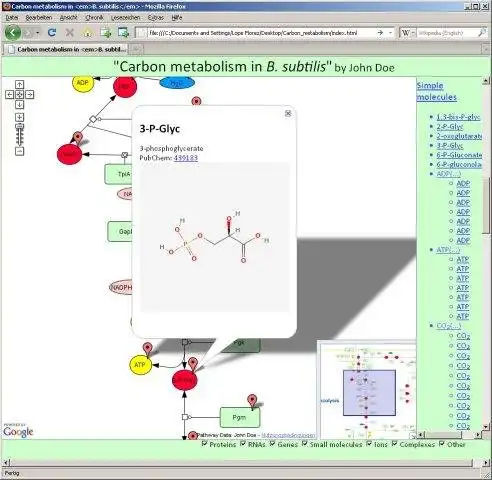Click in the URL address field
The width and height of the screenshot is (492, 480).
point(260,33)
